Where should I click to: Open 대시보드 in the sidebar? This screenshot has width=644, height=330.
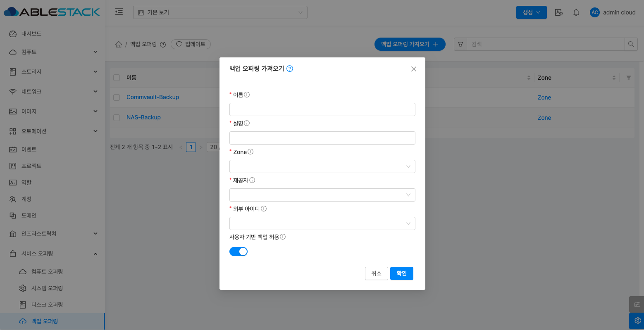click(x=31, y=33)
